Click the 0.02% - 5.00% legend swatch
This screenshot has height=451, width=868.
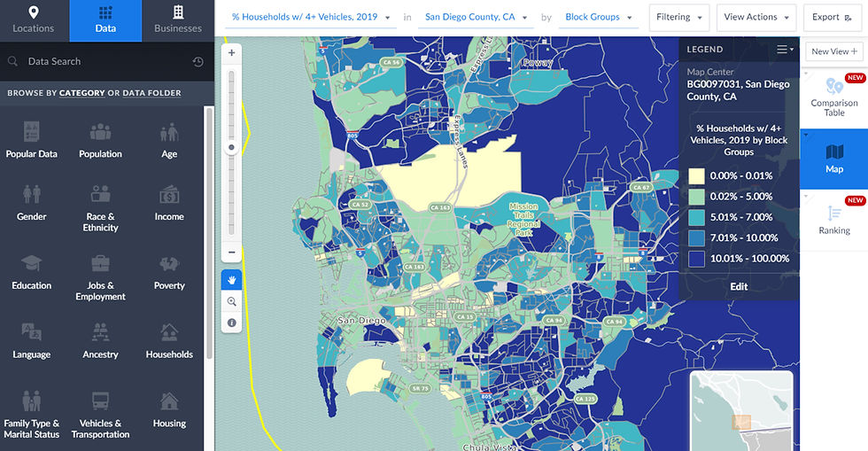tap(696, 197)
